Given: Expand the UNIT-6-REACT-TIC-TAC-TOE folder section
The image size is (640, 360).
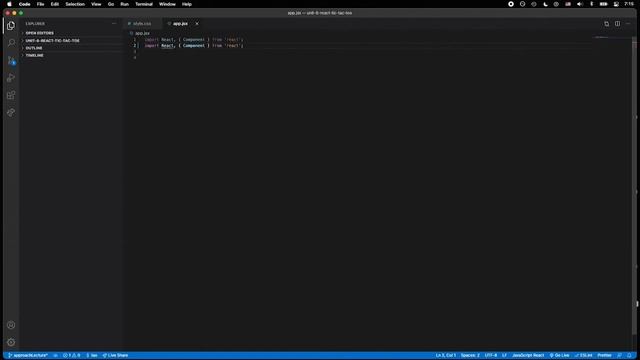Looking at the screenshot, I should click(52, 41).
